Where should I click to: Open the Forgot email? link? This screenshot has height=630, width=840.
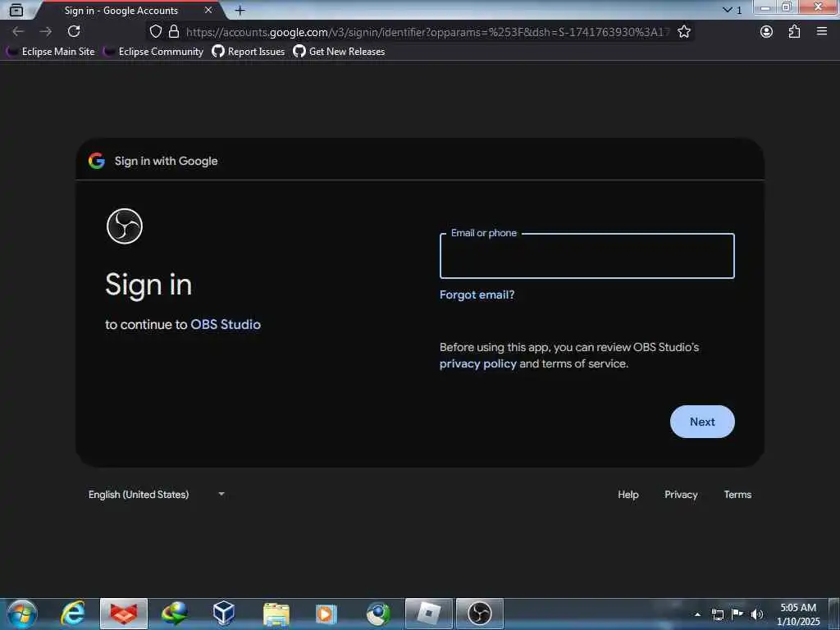(477, 294)
